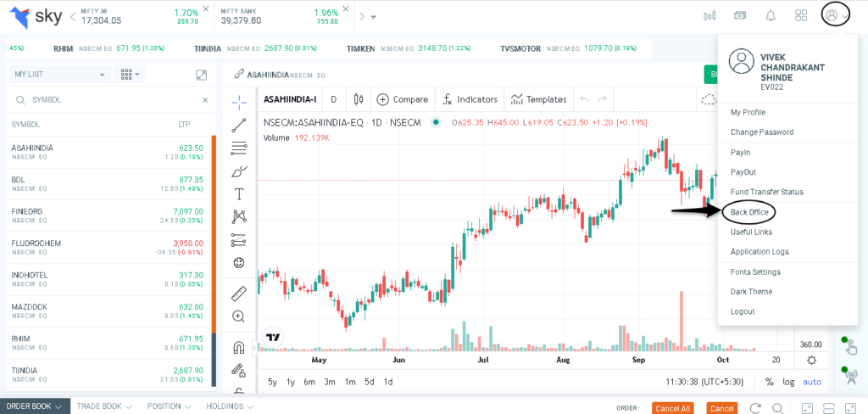Image resolution: width=868 pixels, height=414 pixels.
Task: Open the forecast position tool
Action: point(239,239)
